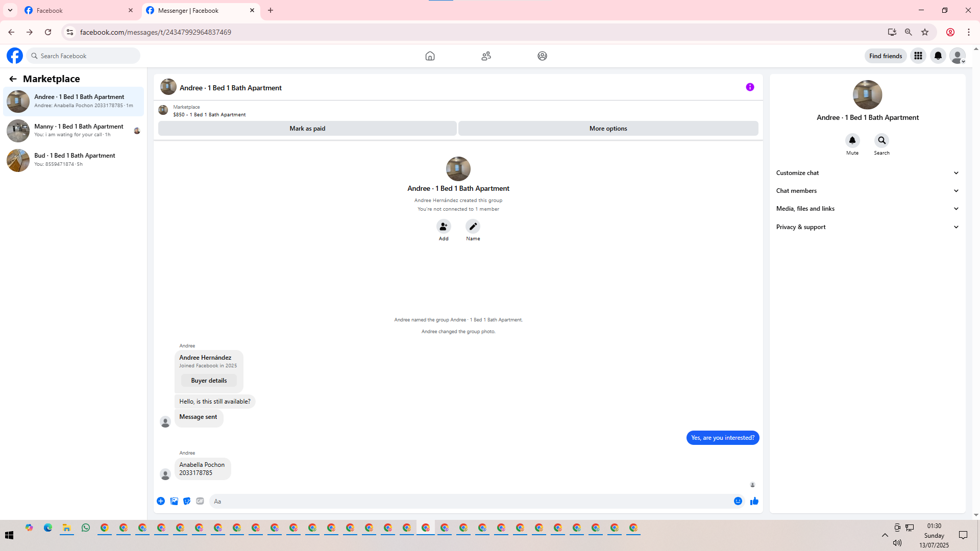Image resolution: width=980 pixels, height=551 pixels.
Task: Click the pencil Name icon
Action: 473,227
